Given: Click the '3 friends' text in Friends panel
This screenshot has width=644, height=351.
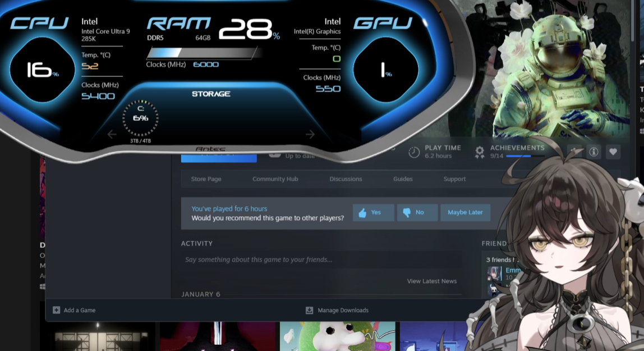Looking at the screenshot, I should (499, 260).
